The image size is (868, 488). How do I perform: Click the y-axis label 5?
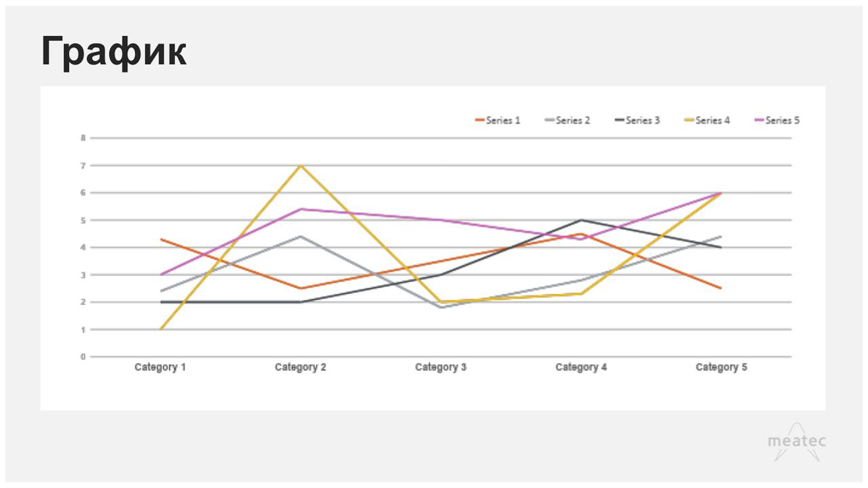[83, 220]
